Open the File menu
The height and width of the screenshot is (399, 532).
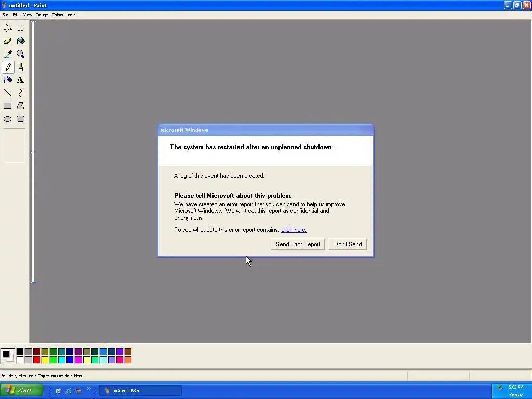tap(5, 15)
